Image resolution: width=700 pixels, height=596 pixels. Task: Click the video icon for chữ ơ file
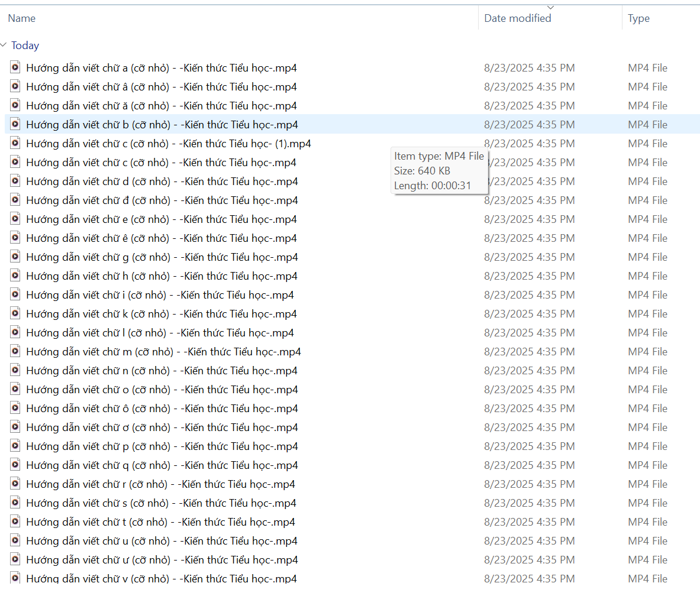15,427
